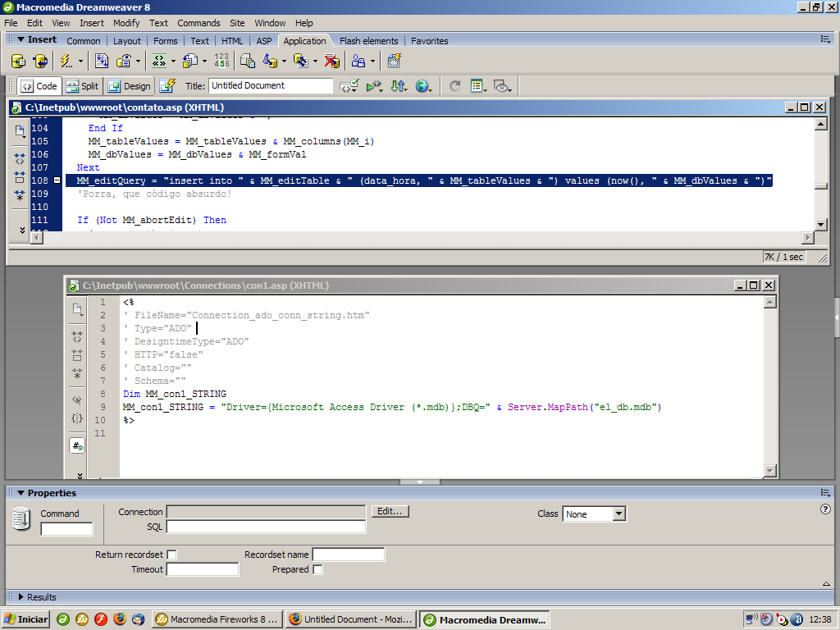Click the Preview in Browser globe icon
This screenshot has height=630, width=840.
click(x=423, y=85)
